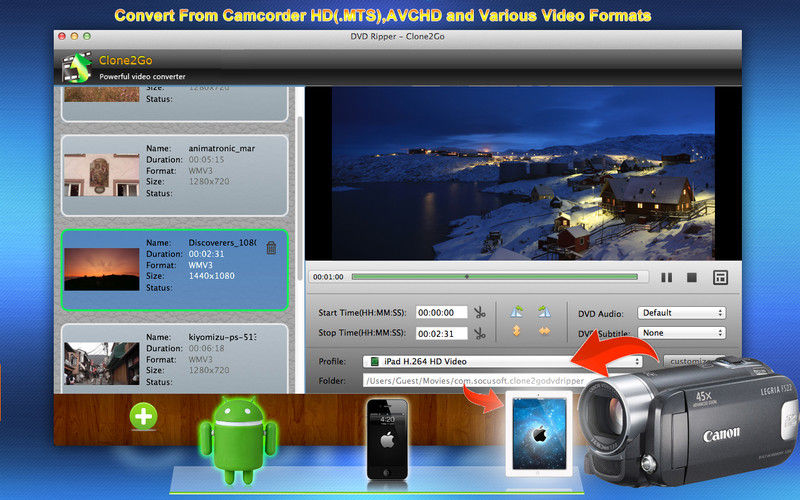
Task: Click WMV3 format in the Discoverers_108 row
Action: coord(201,265)
